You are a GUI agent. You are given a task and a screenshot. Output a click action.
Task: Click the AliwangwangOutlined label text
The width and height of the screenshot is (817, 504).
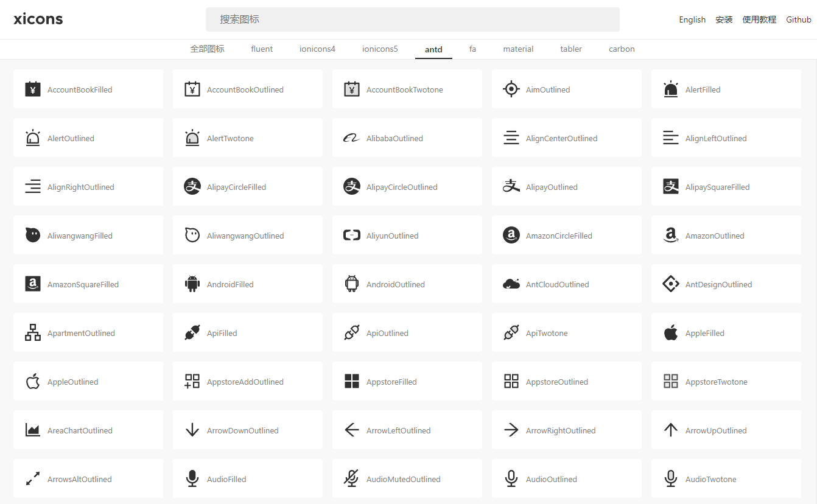pyautogui.click(x=245, y=236)
